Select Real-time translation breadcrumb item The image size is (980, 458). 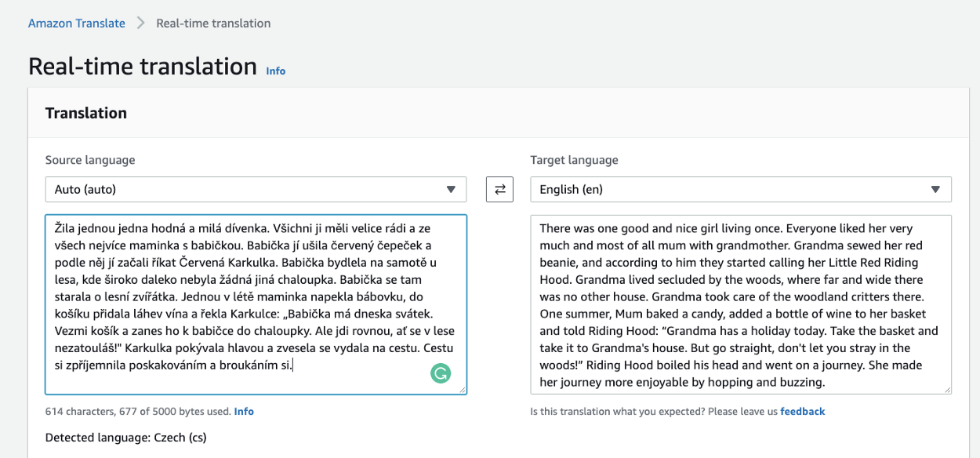pyautogui.click(x=213, y=23)
